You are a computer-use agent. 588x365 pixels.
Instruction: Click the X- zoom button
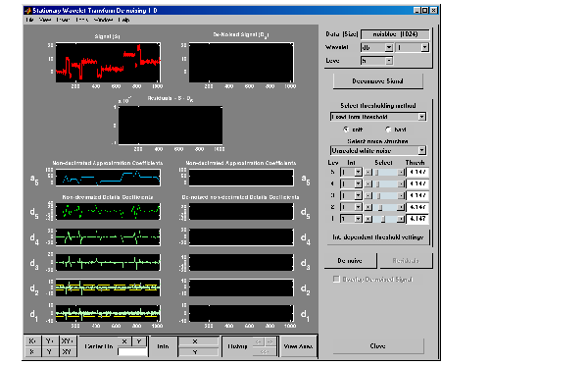[32, 352]
